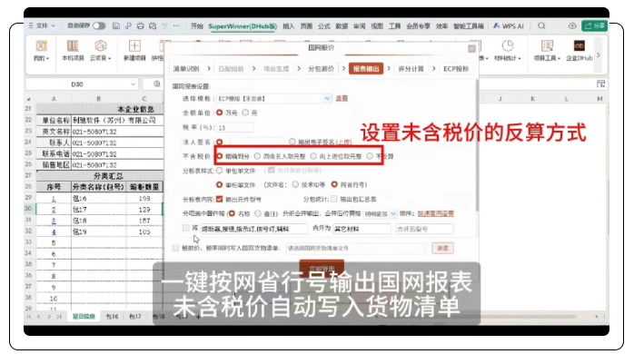Click the undo arrow icon
The height and width of the screenshot is (354, 644).
(x=164, y=25)
